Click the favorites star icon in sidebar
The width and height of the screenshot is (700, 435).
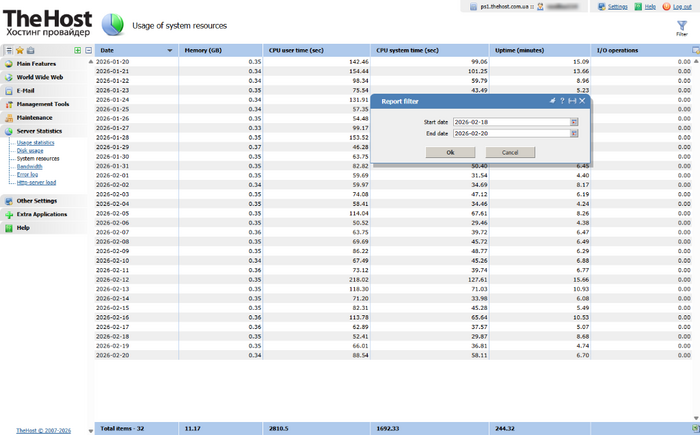coord(19,50)
